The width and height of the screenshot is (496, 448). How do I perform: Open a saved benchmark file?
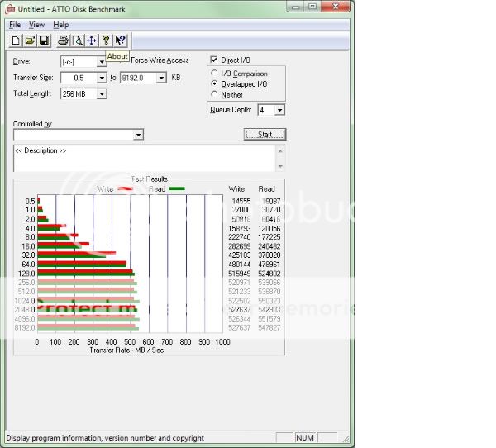click(30, 41)
